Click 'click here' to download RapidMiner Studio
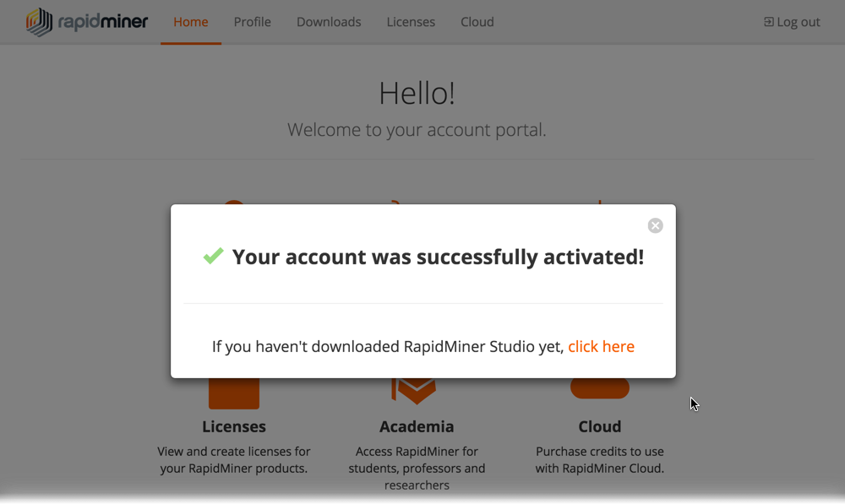Screen dimensions: 845x504 coord(601,346)
